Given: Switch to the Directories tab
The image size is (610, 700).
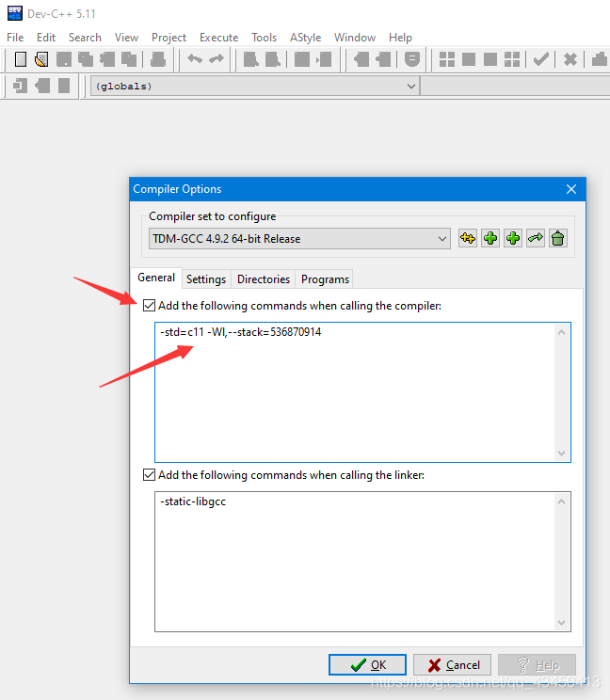Looking at the screenshot, I should click(x=264, y=279).
